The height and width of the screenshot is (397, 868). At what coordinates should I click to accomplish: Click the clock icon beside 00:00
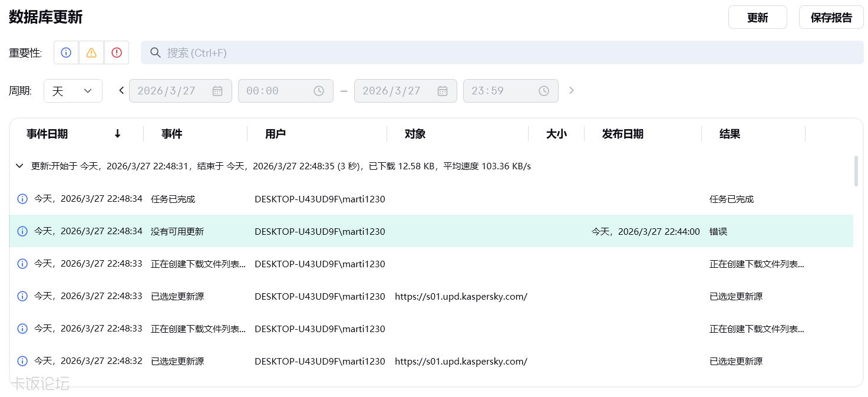coord(319,91)
